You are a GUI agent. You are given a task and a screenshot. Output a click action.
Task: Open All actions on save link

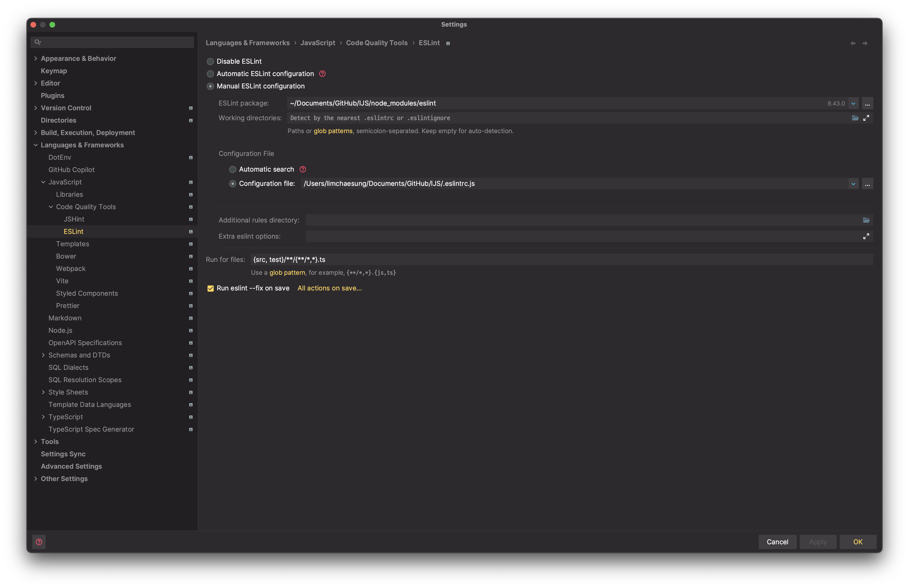(x=329, y=288)
